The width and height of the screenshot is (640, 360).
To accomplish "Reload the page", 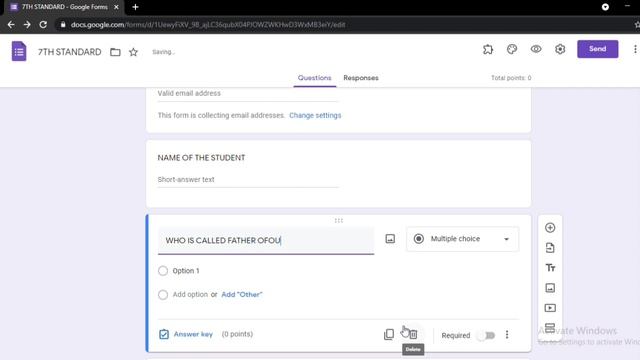I will pyautogui.click(x=43, y=24).
